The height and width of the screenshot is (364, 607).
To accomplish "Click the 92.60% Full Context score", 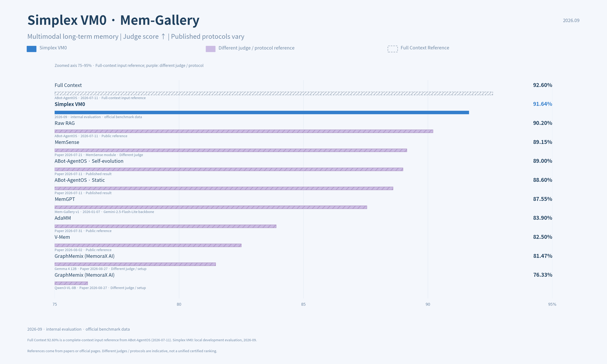I will click(x=542, y=85).
